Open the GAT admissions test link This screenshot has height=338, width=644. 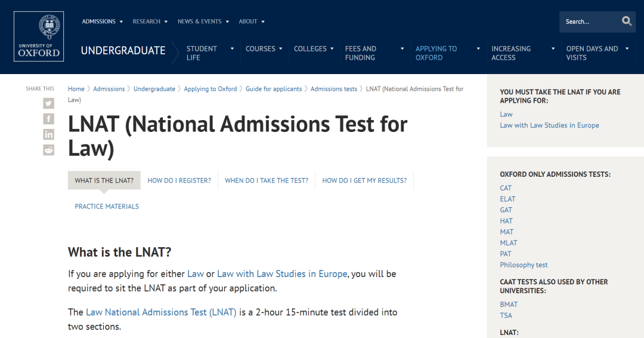(x=506, y=210)
